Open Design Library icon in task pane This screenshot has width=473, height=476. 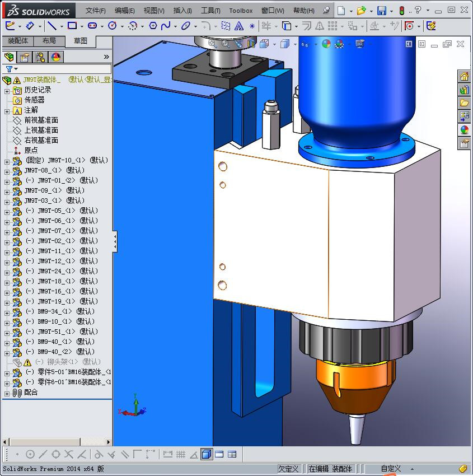[x=464, y=90]
